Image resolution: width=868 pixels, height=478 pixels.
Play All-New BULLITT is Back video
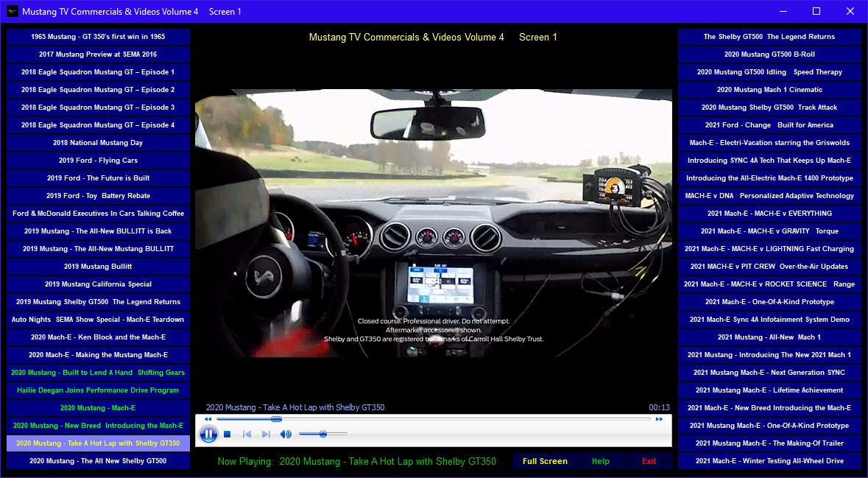click(x=98, y=231)
